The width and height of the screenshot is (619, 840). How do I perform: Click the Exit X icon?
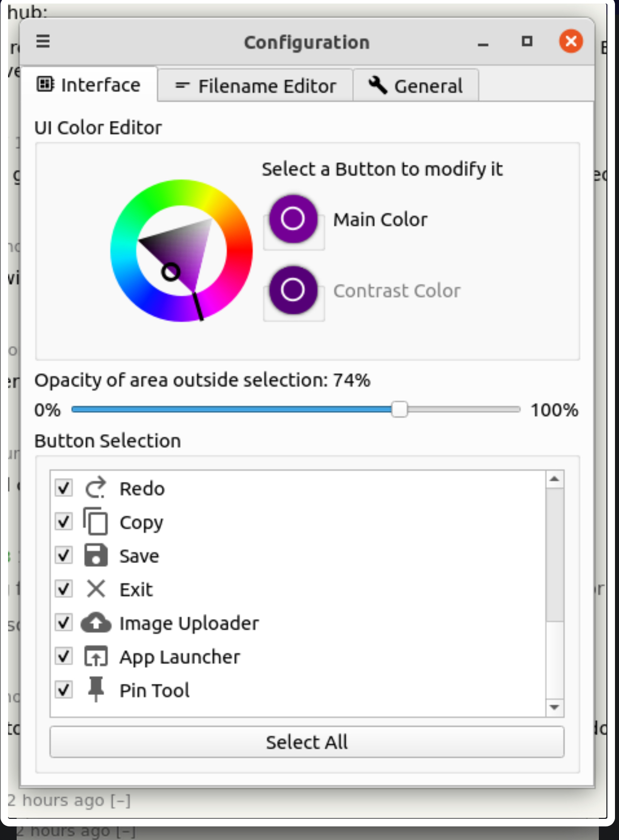(x=95, y=588)
